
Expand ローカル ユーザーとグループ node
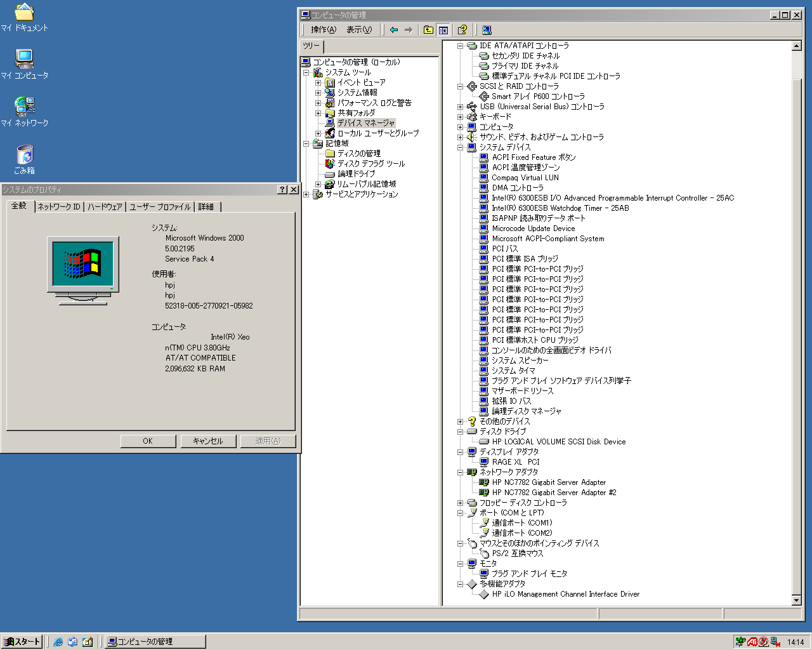[x=318, y=133]
